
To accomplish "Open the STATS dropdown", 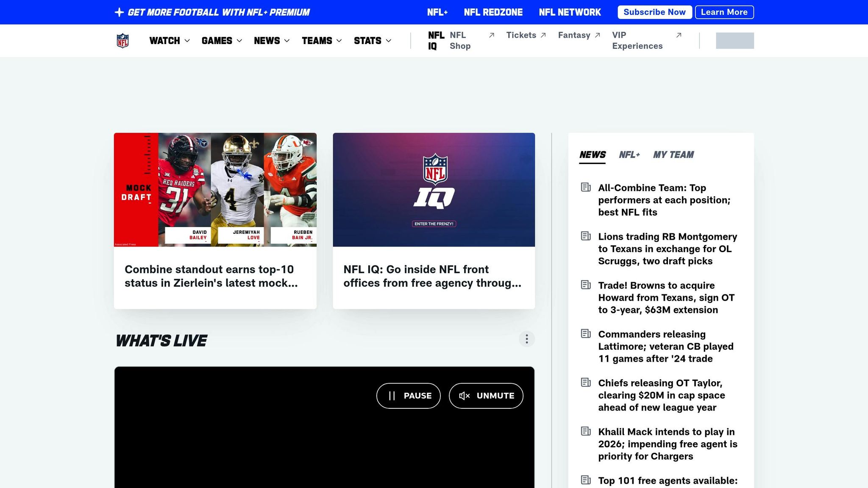I will pos(372,41).
